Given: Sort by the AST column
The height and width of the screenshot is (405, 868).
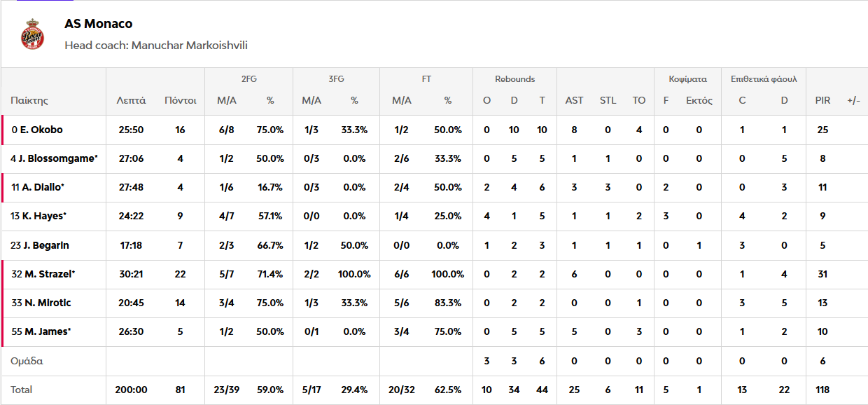Looking at the screenshot, I should tap(574, 100).
